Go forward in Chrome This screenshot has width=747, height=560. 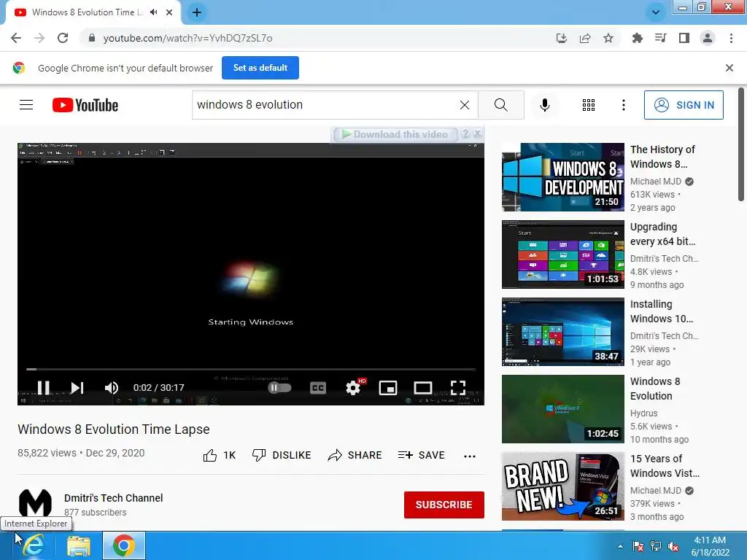tap(39, 38)
